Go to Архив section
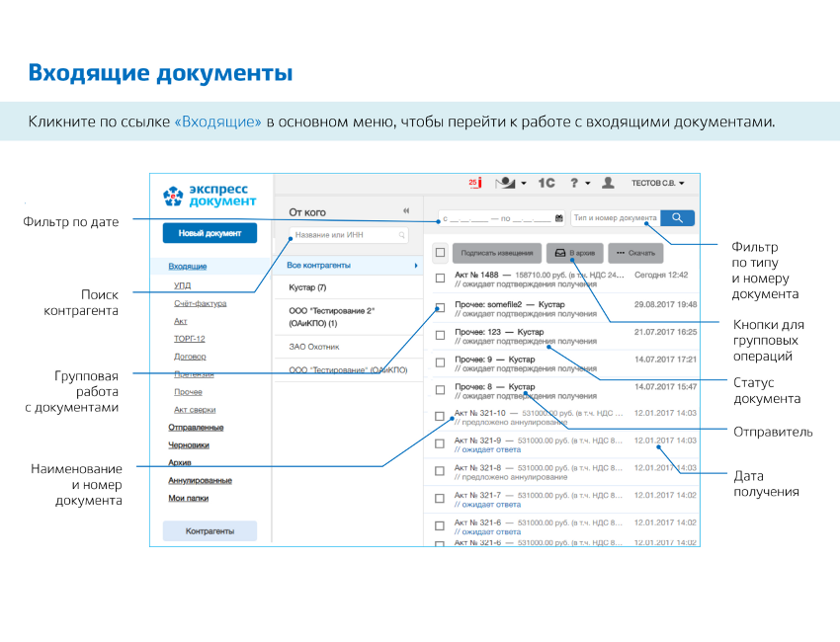 tap(180, 462)
